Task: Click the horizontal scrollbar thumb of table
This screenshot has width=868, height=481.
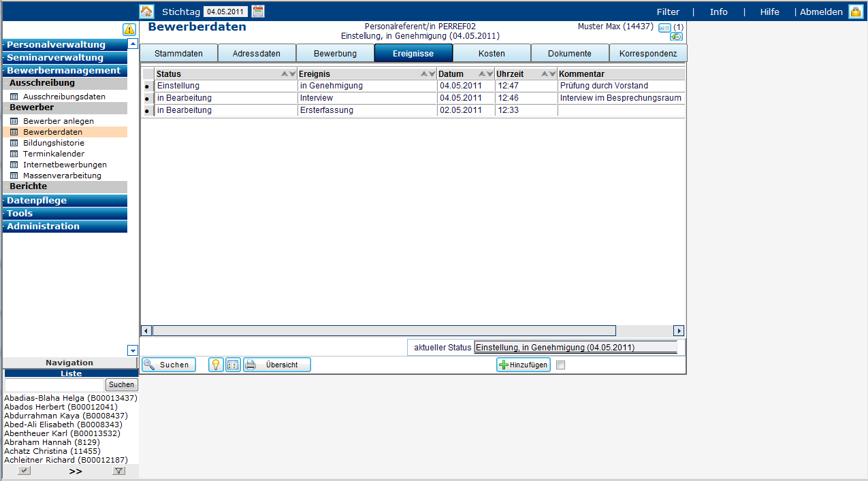Action: [x=384, y=331]
